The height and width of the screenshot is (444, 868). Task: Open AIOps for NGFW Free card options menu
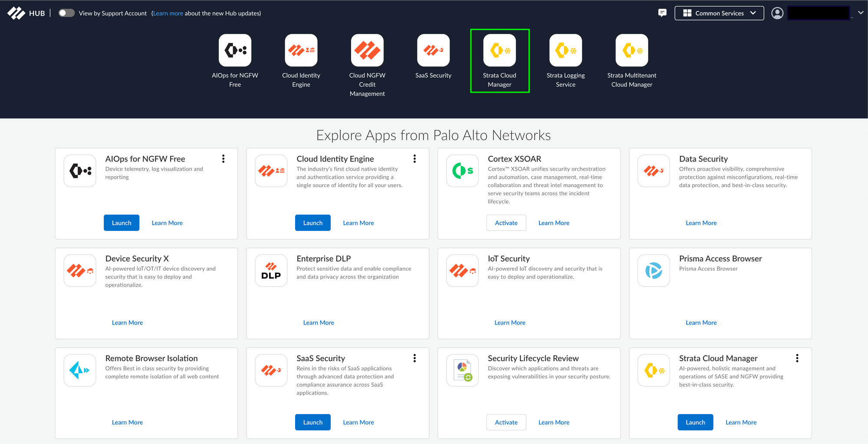(x=223, y=159)
